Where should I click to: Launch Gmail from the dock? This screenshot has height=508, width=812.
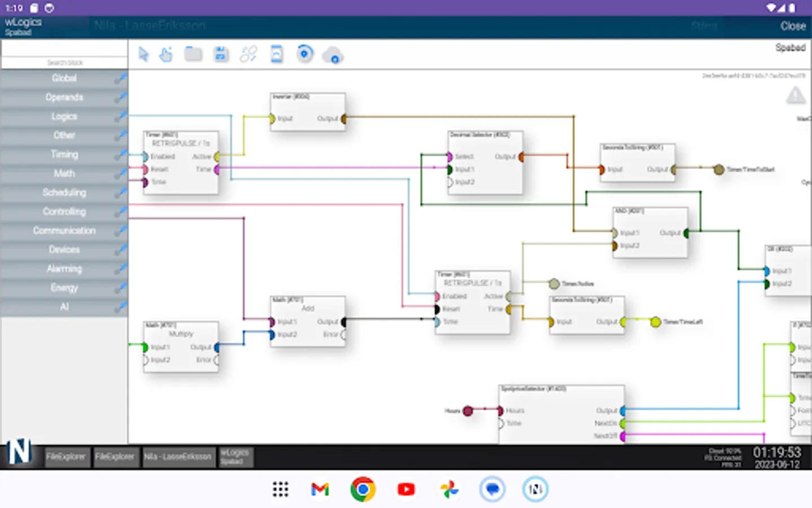(320, 489)
